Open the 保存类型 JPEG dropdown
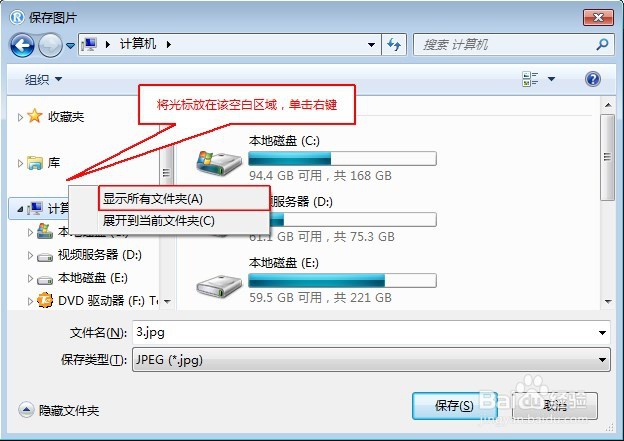This screenshot has width=624, height=441. 371,360
